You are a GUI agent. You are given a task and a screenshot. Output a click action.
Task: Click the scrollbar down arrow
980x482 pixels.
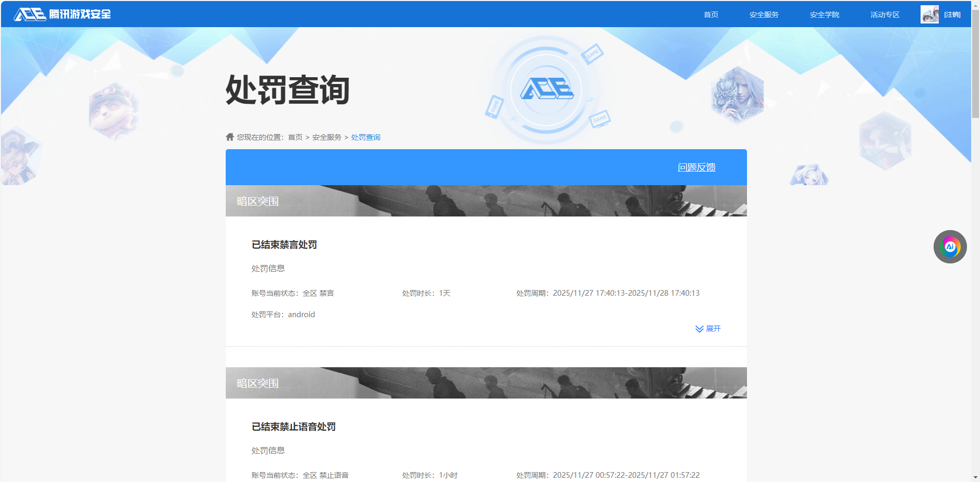pos(976,477)
